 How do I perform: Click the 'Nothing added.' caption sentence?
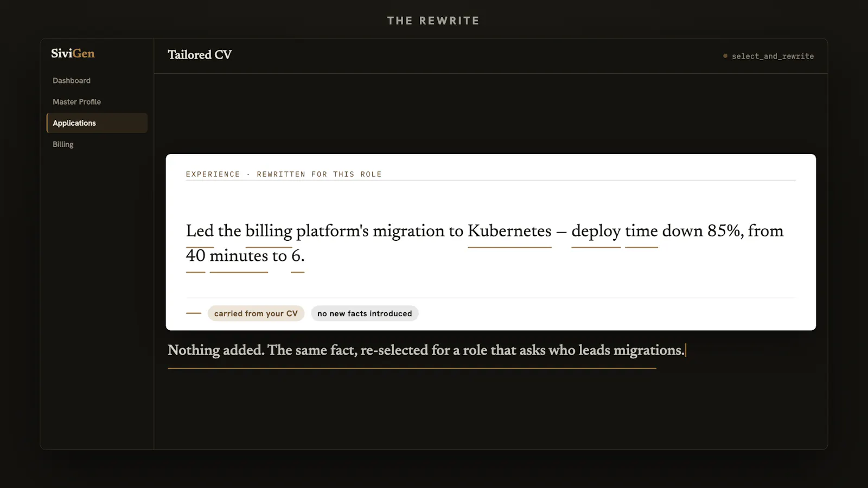point(216,350)
